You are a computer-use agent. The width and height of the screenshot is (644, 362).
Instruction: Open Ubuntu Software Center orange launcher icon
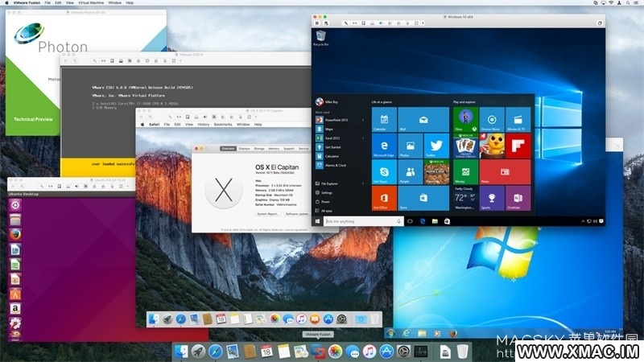click(x=15, y=294)
